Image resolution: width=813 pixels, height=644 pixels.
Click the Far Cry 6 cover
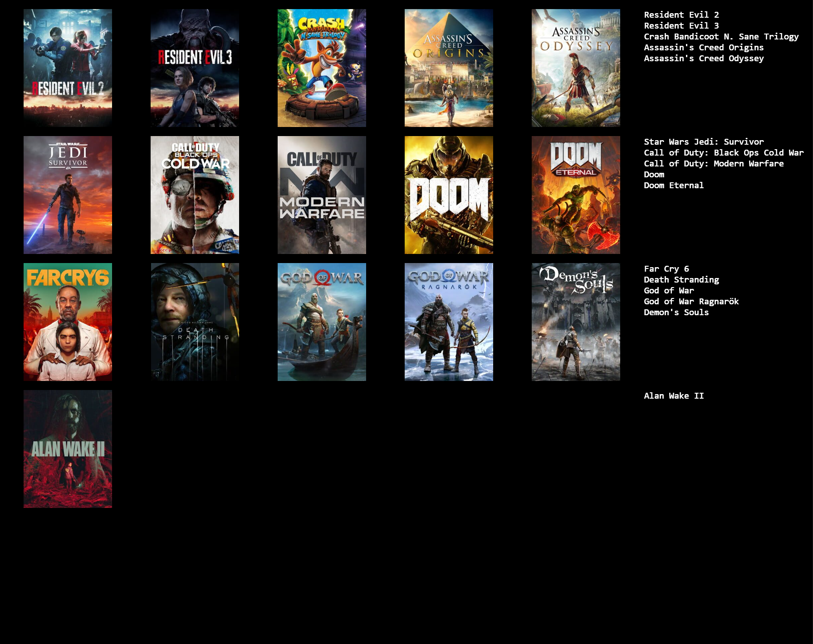pyautogui.click(x=68, y=322)
